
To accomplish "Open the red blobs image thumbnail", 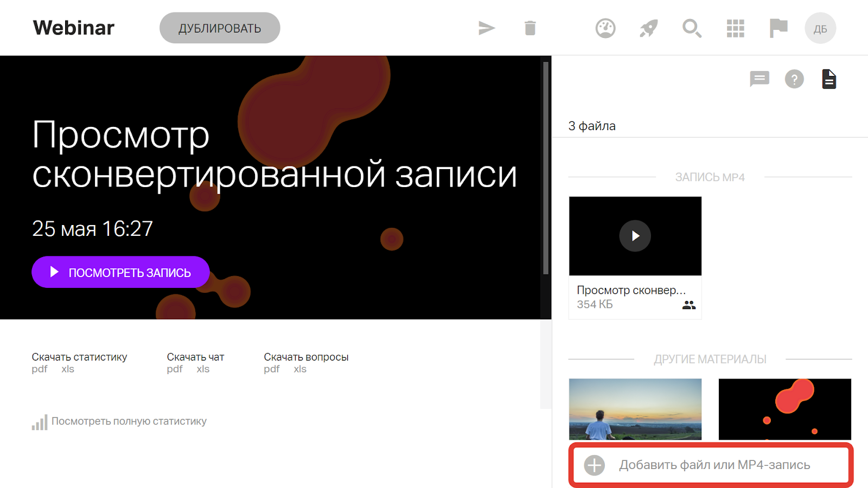I will point(785,409).
